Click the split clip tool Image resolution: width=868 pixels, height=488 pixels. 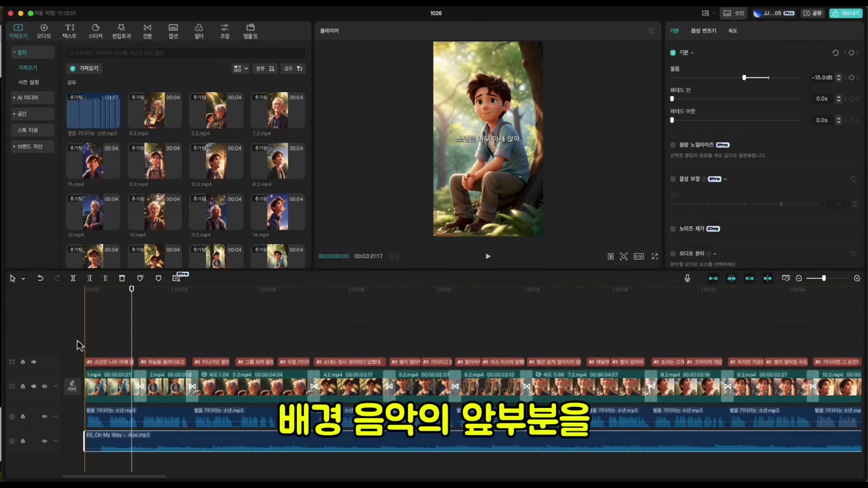coord(73,278)
